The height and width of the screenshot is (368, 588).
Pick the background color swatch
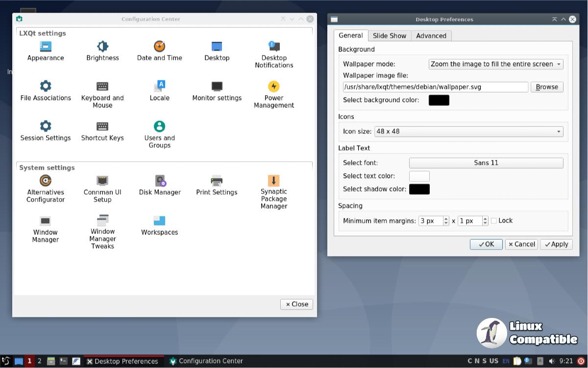[439, 100]
